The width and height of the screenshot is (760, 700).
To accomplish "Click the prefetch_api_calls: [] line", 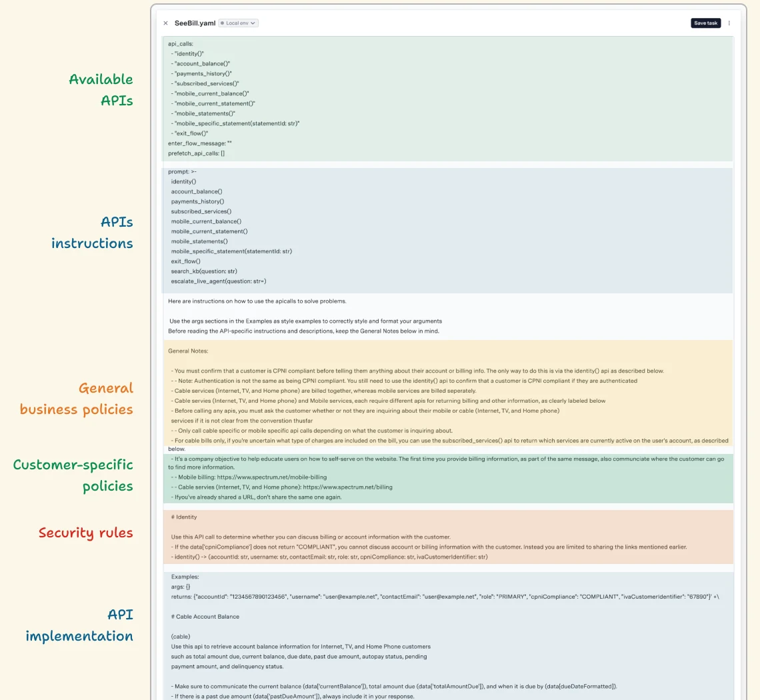I will (196, 154).
